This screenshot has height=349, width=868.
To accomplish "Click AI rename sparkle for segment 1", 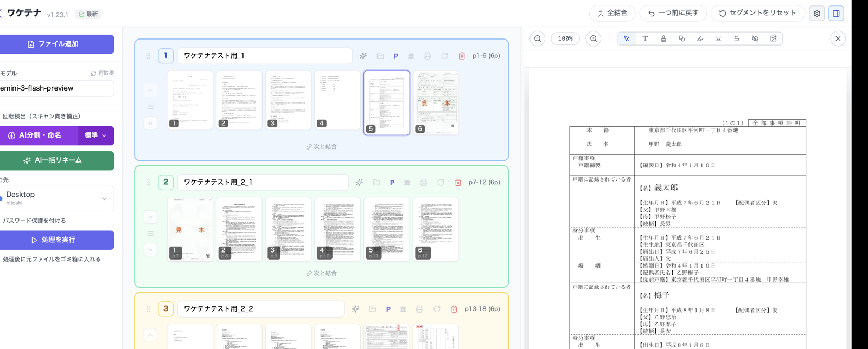I will pyautogui.click(x=363, y=56).
